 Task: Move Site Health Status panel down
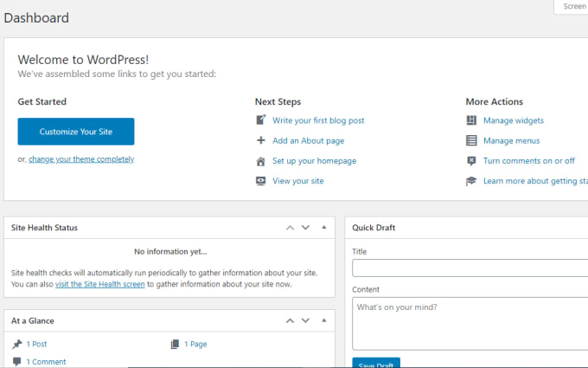305,228
